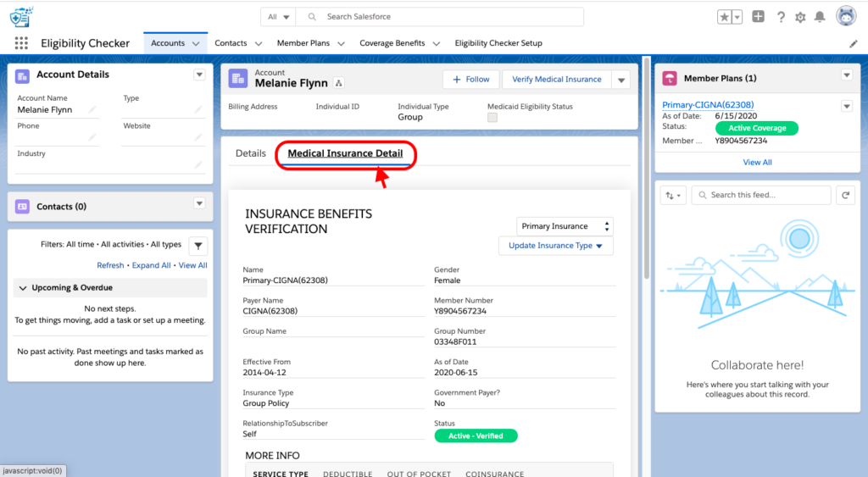Go to the Accounts tab

pos(168,43)
